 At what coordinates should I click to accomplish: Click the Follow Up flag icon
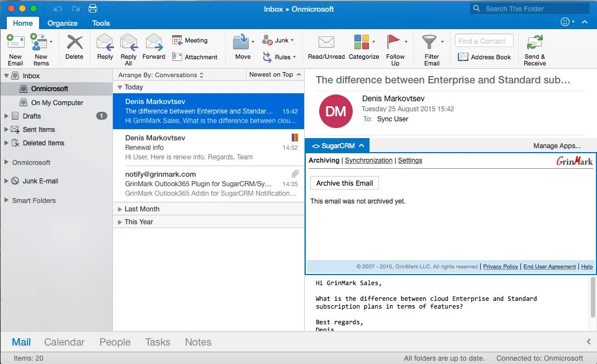(x=393, y=41)
